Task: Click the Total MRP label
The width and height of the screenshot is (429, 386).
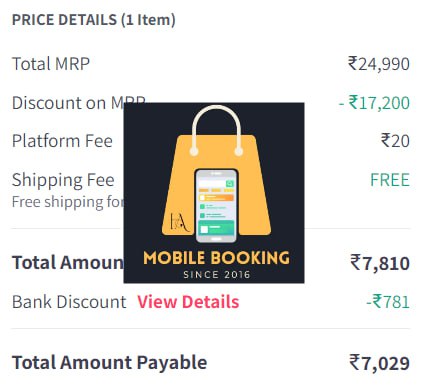Action: [x=51, y=64]
